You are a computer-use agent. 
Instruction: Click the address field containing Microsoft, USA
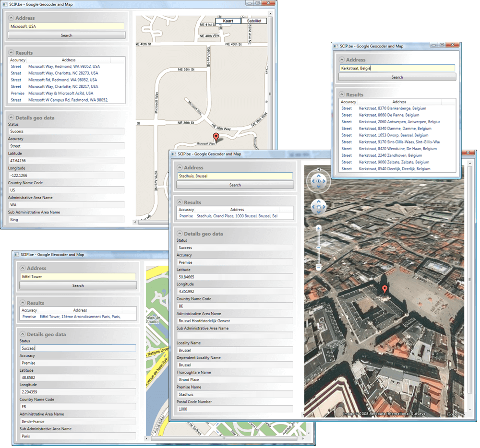tap(66, 26)
